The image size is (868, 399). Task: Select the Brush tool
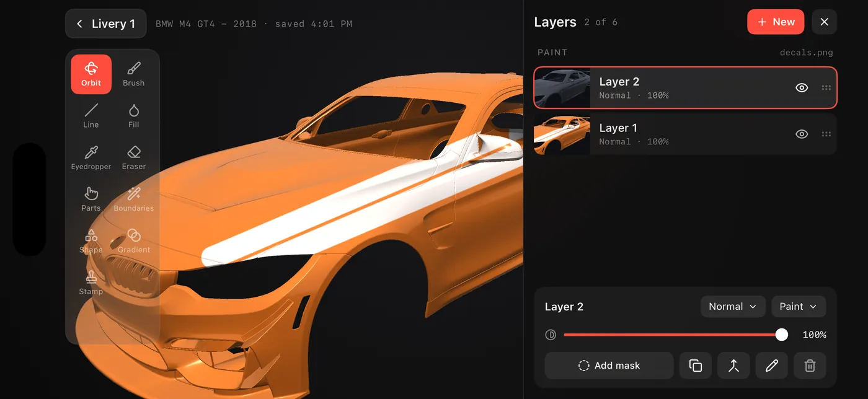133,74
